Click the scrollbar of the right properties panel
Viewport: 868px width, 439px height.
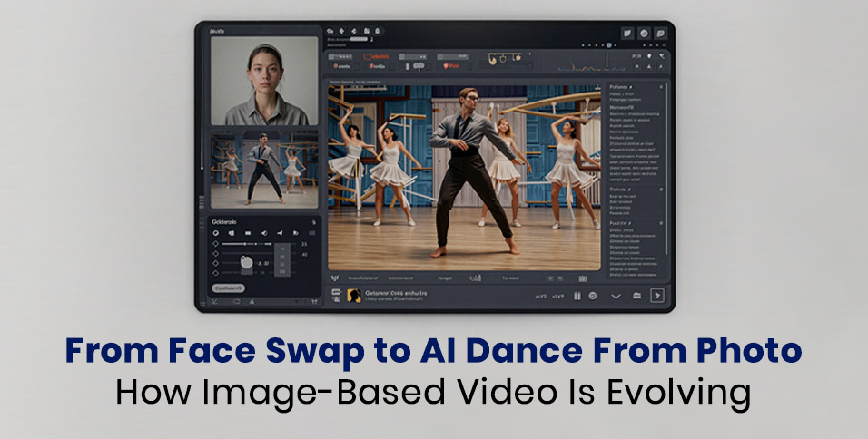pyautogui.click(x=666, y=169)
